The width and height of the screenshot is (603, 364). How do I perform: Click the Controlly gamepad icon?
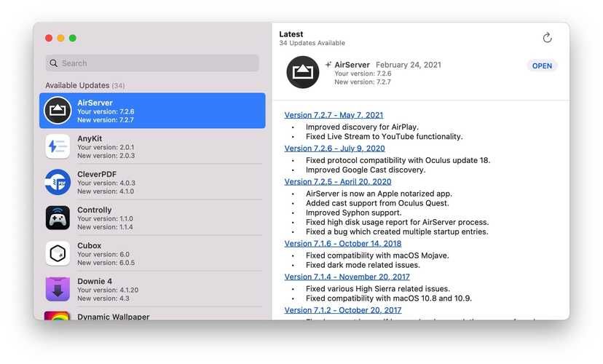click(58, 218)
